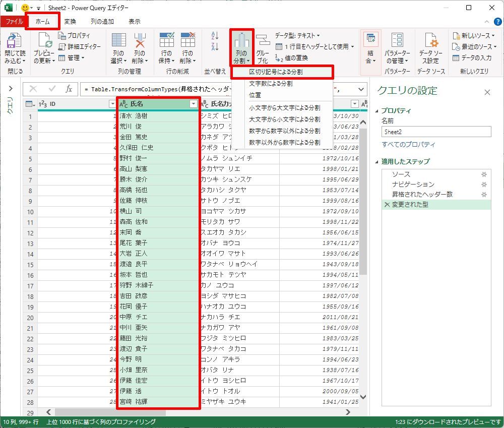Sort ascending with the A-Z icon

point(215,35)
